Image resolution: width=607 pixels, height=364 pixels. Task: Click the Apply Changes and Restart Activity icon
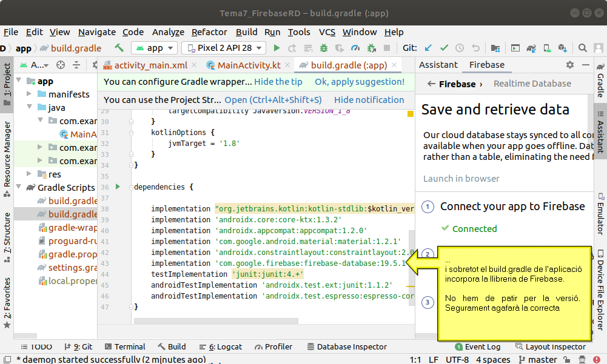click(292, 48)
